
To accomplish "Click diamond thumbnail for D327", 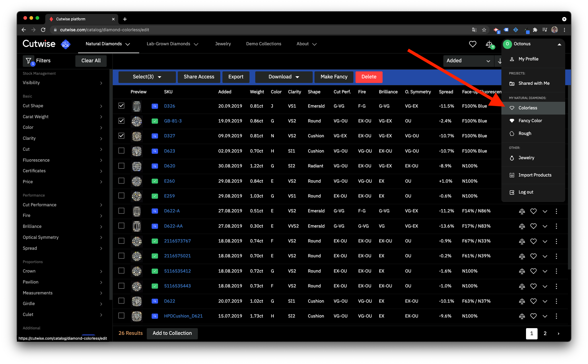I will click(137, 136).
